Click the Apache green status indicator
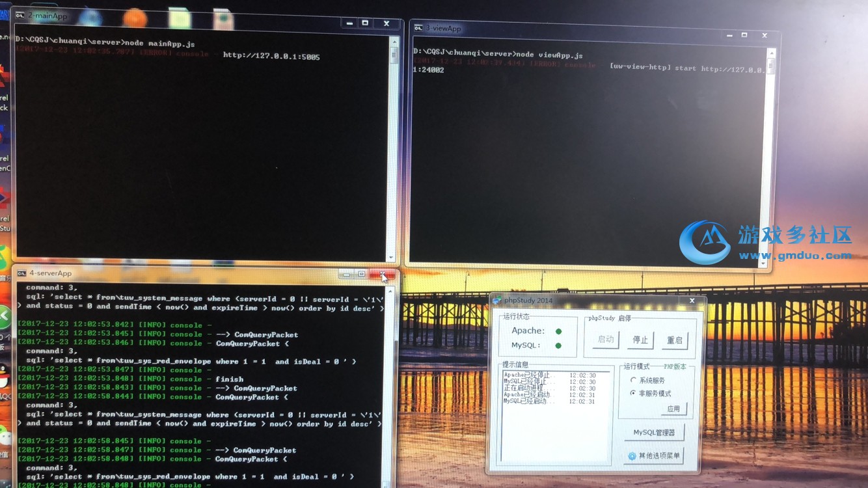This screenshot has height=488, width=868. (558, 331)
